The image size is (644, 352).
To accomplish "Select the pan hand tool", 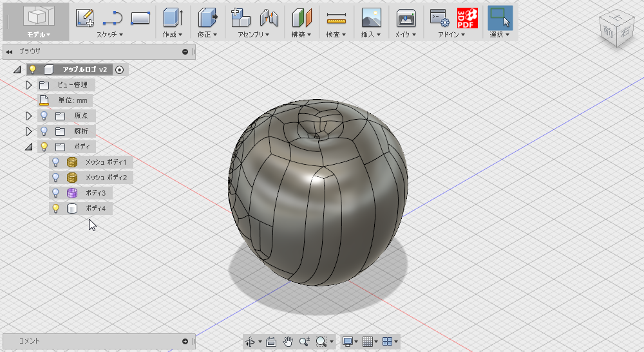I will (x=288, y=341).
